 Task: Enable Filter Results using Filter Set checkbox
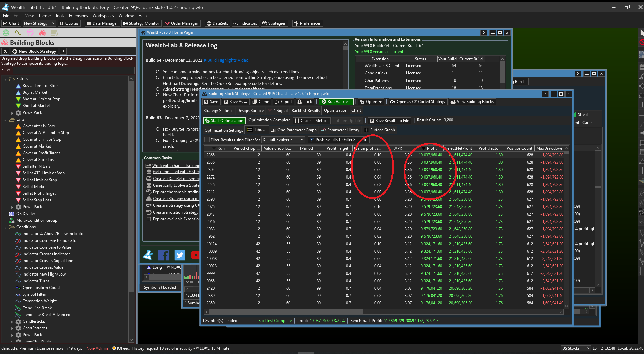click(x=207, y=140)
